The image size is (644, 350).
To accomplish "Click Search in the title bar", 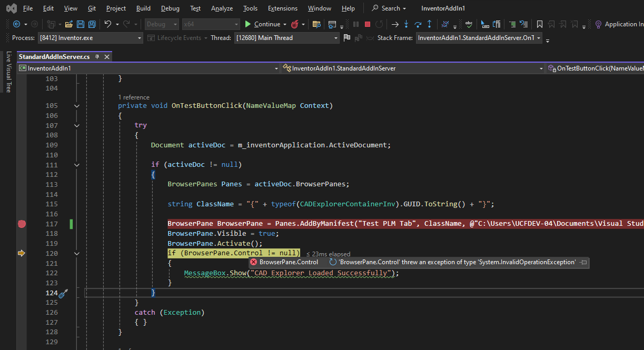I will click(389, 8).
